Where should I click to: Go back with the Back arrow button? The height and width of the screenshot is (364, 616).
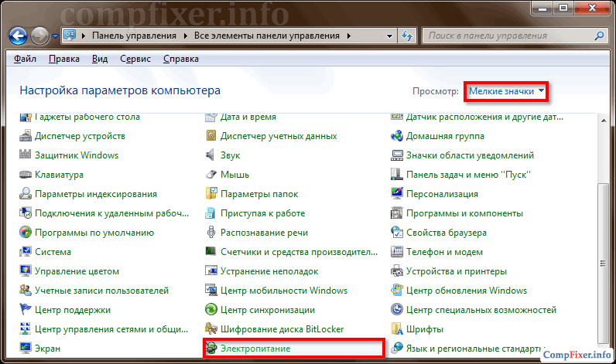(18, 36)
